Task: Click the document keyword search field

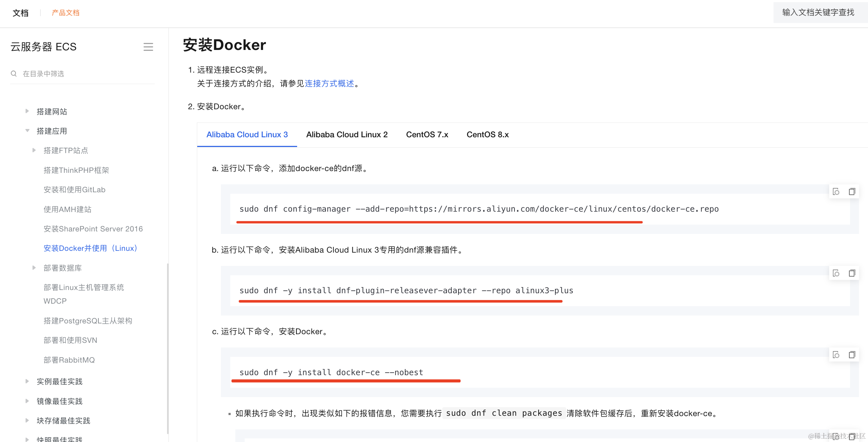Action: pyautogui.click(x=818, y=13)
